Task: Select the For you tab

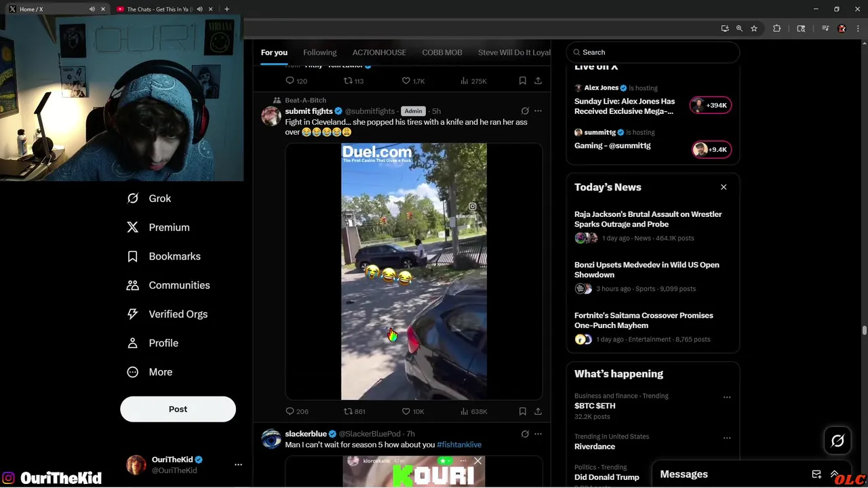Action: 274,52
